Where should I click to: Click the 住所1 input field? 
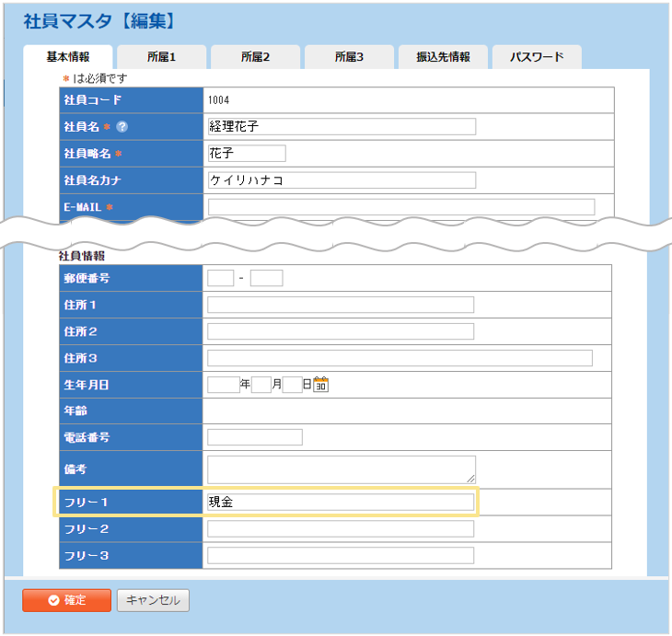pyautogui.click(x=341, y=305)
